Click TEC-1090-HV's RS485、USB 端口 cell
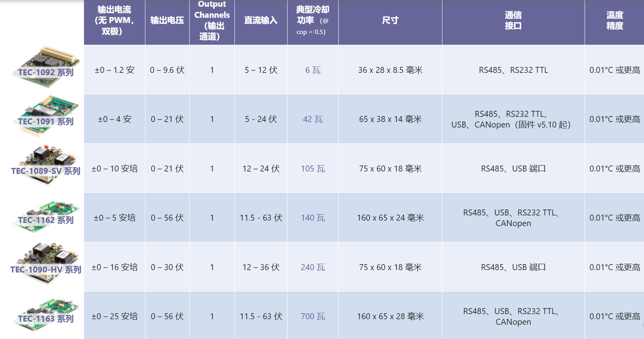The image size is (644, 339). (513, 267)
